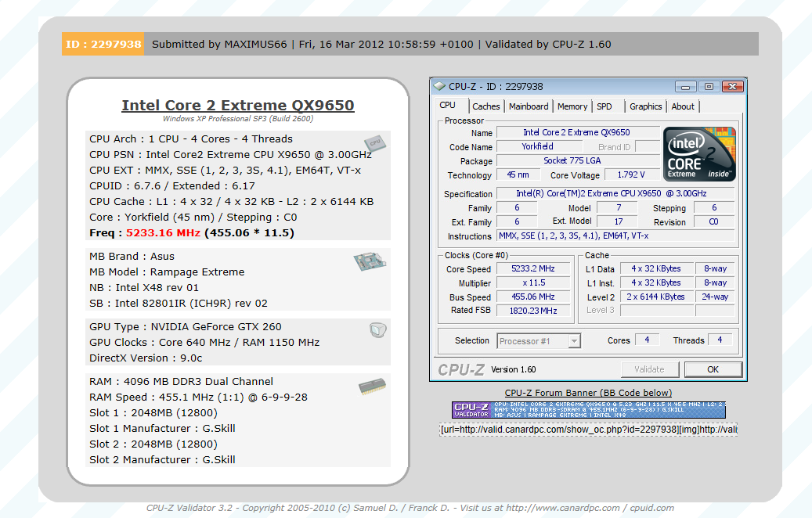Click the Instructions field MMX, SSE
812x518 pixels.
[615, 236]
